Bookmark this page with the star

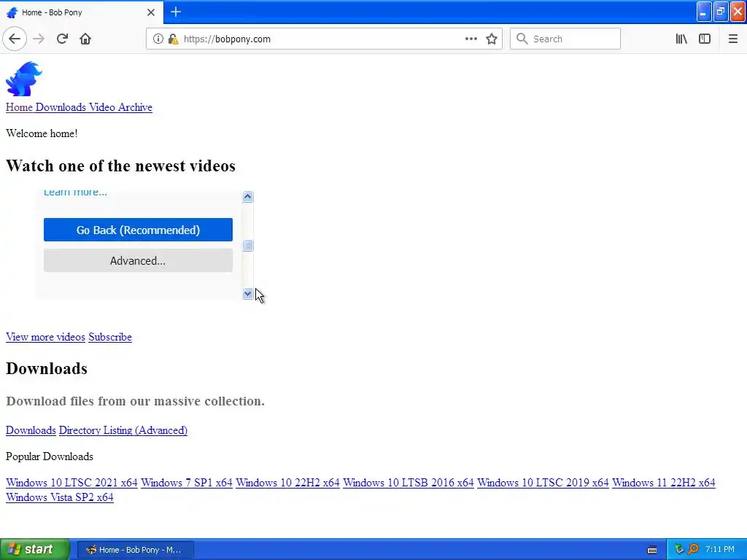(492, 39)
